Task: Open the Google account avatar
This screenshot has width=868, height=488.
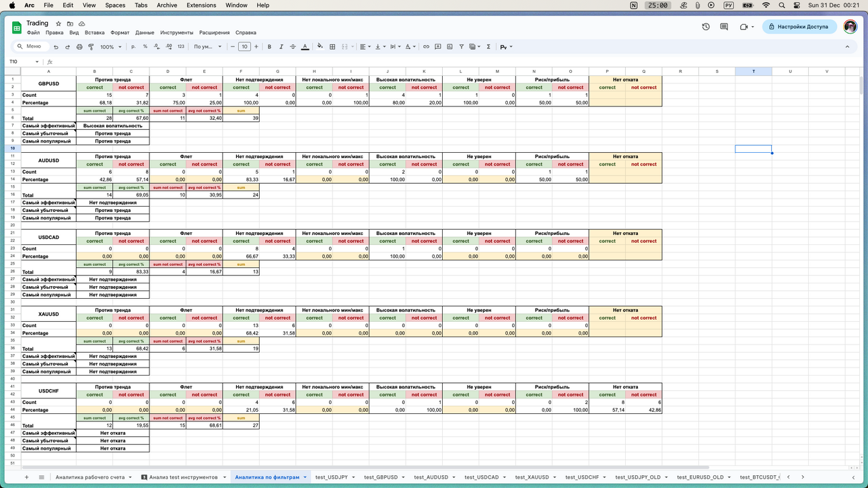Action: (850, 27)
